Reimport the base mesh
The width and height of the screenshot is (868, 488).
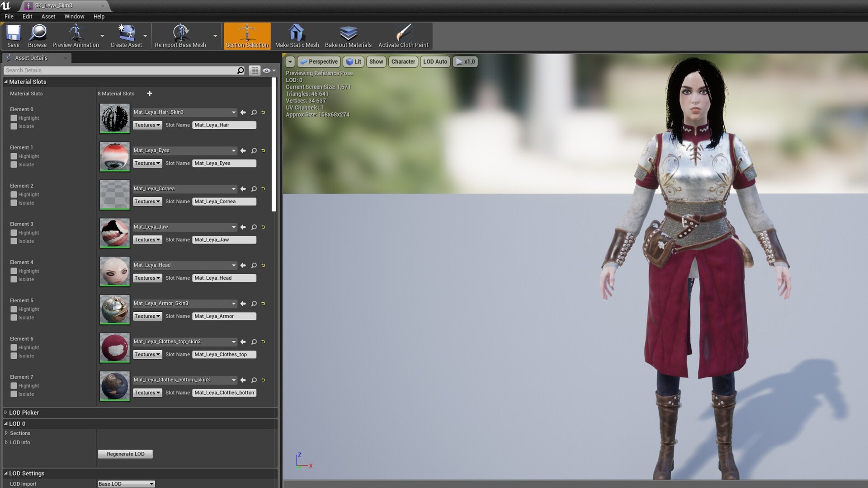(x=180, y=36)
